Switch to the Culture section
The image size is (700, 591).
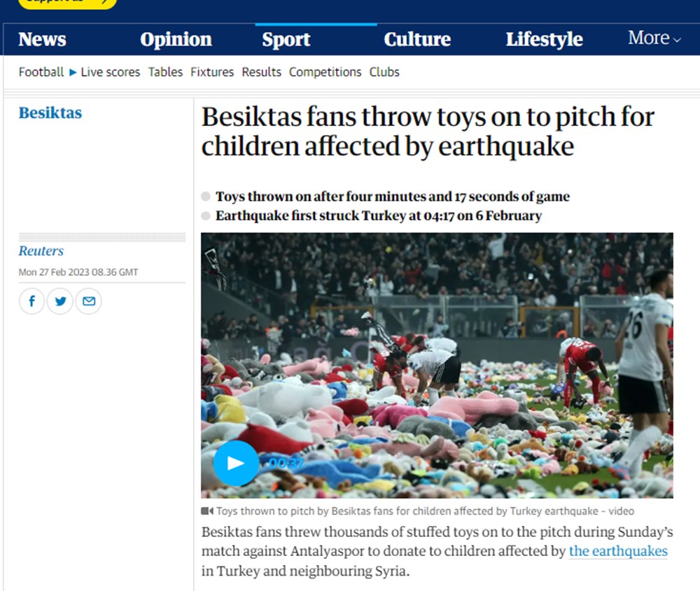417,39
